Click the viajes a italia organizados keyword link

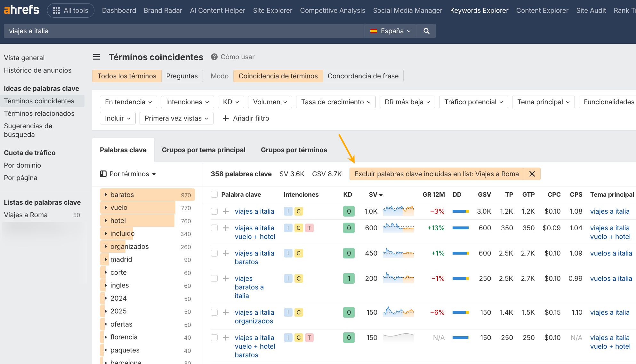coord(254,316)
